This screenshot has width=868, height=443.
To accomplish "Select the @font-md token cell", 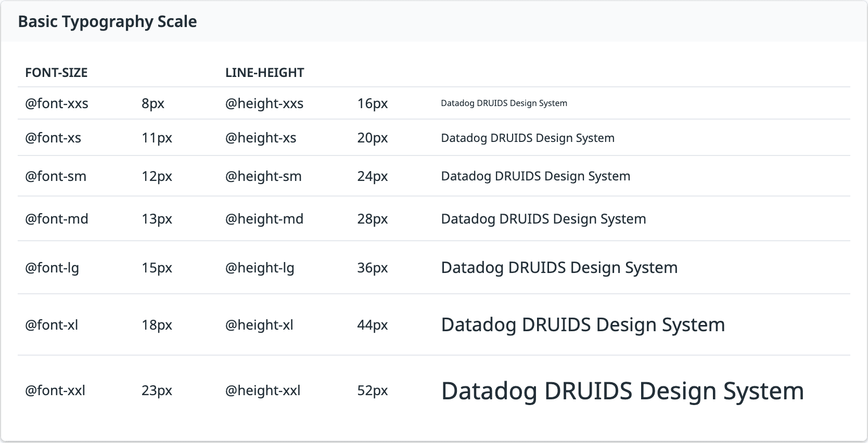I will click(57, 219).
